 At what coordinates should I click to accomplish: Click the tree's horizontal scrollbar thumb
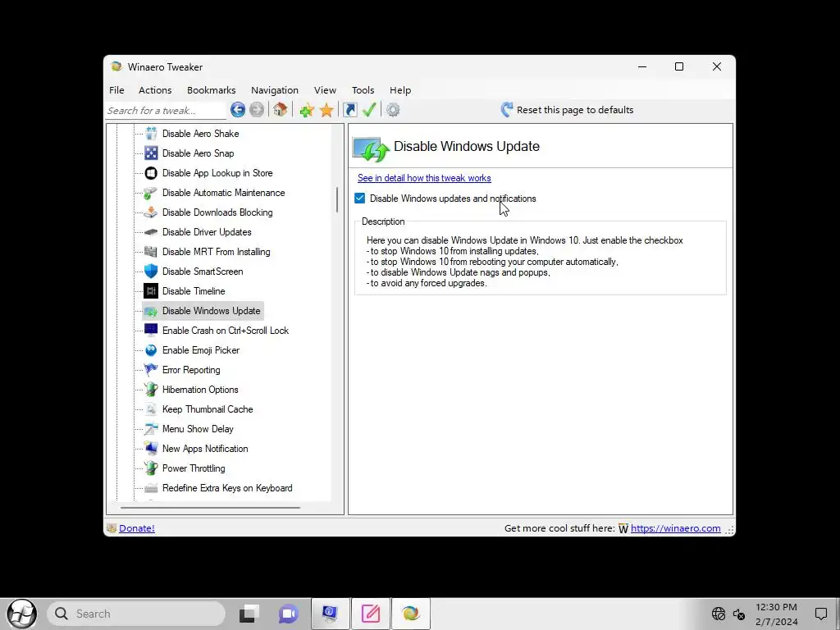[210, 507]
